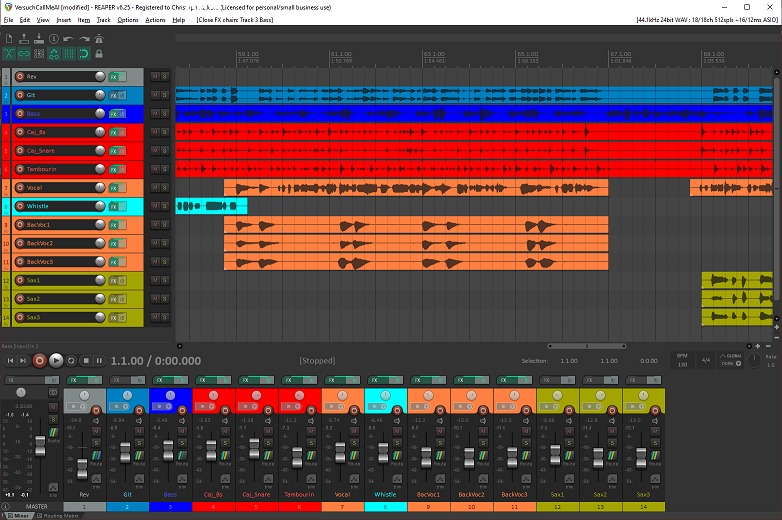This screenshot has height=520, width=782.
Task: Play the project from transport
Action: pyautogui.click(x=56, y=360)
